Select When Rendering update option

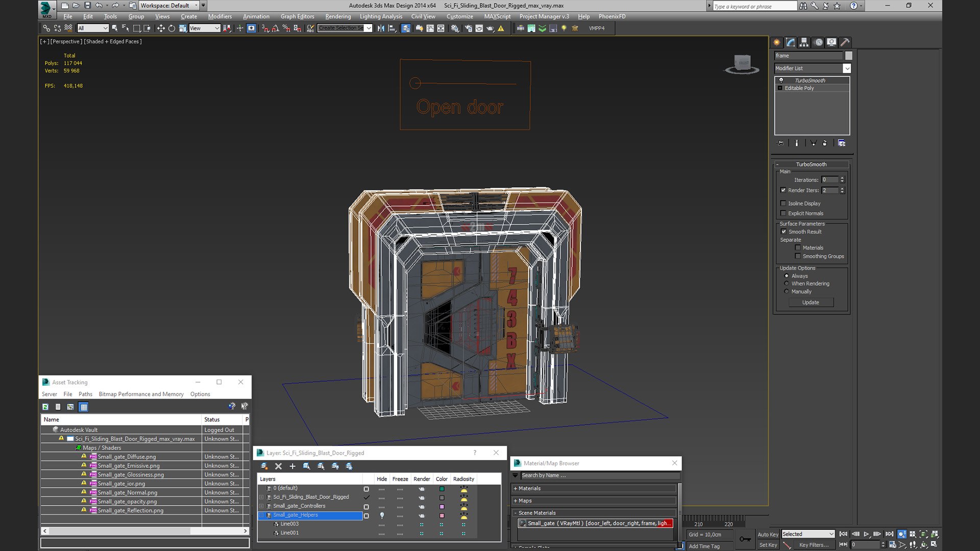point(787,284)
